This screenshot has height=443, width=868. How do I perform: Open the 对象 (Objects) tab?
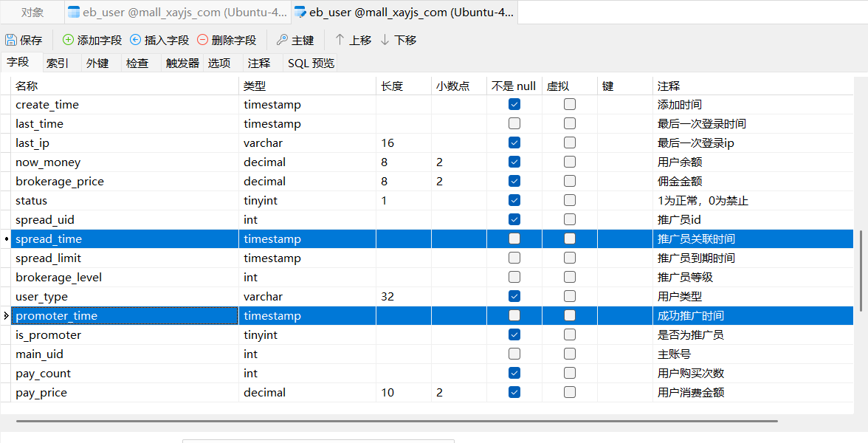[x=32, y=12]
